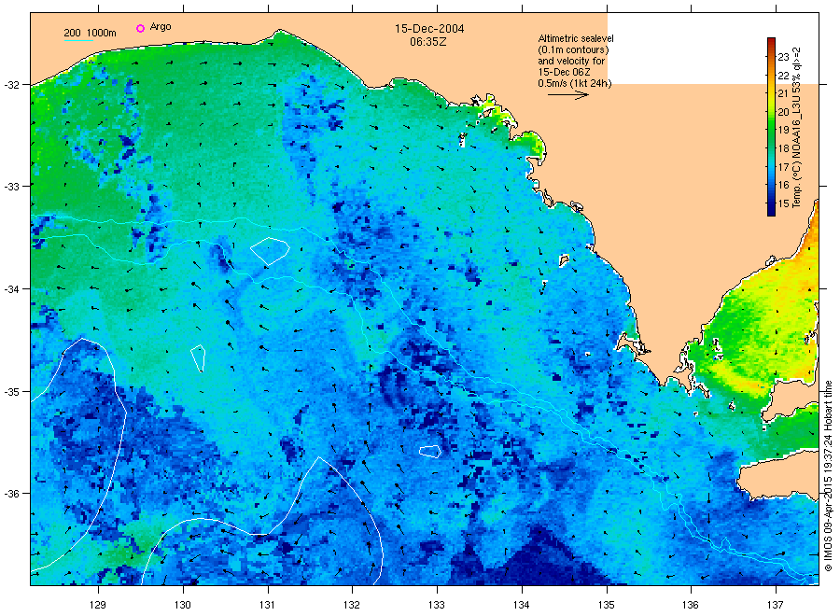This screenshot has width=840, height=616.
Task: Click the 'Argo' legend label
Action: [x=161, y=27]
